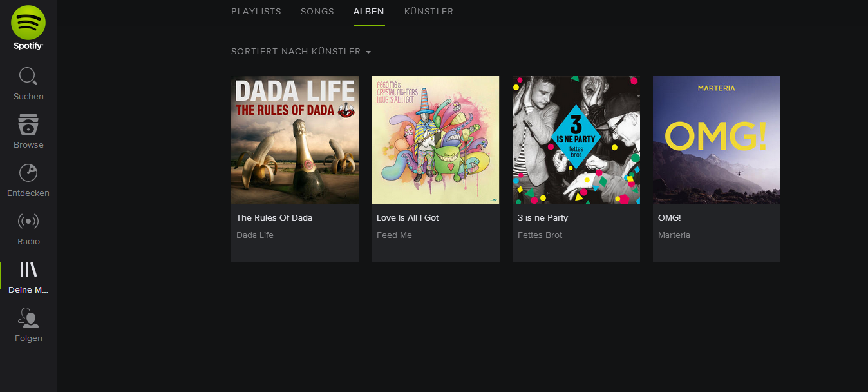Open artist Dada Life link

[x=255, y=235]
